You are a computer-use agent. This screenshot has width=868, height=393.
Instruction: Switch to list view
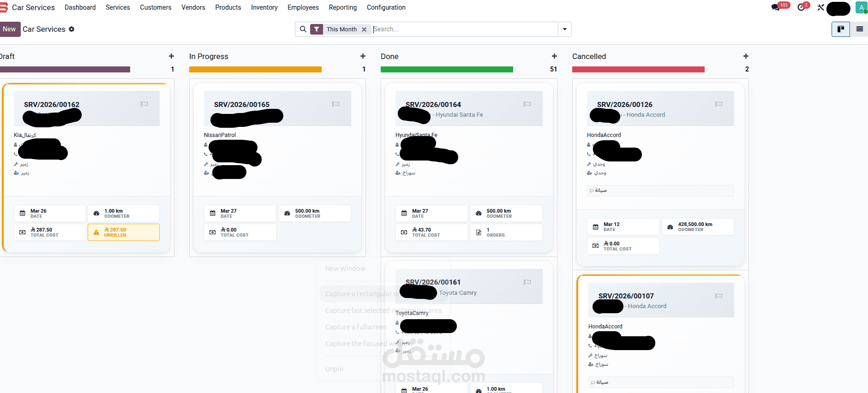pyautogui.click(x=859, y=29)
